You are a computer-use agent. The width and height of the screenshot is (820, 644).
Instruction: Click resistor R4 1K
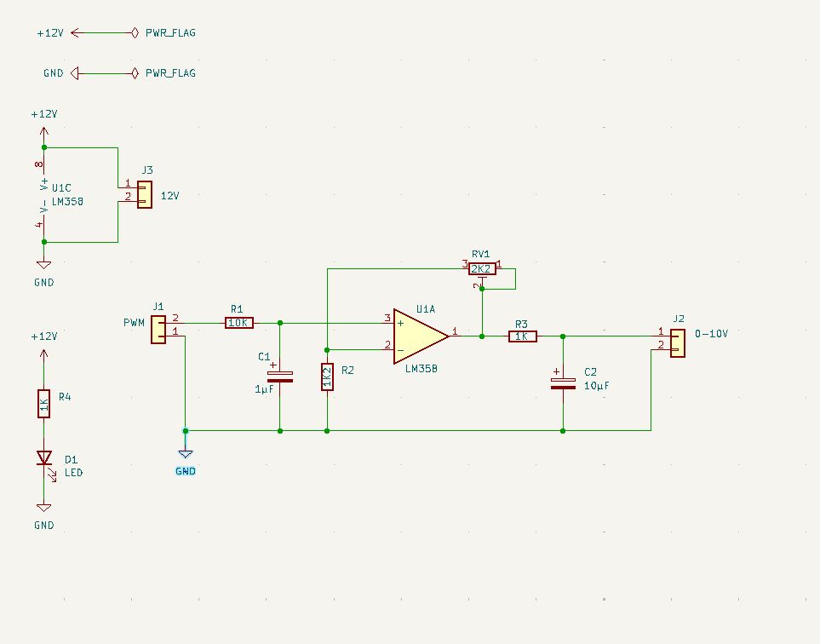(44, 403)
